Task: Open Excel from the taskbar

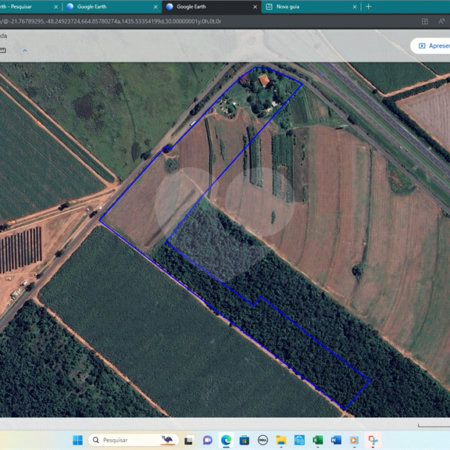Action: coord(318,440)
